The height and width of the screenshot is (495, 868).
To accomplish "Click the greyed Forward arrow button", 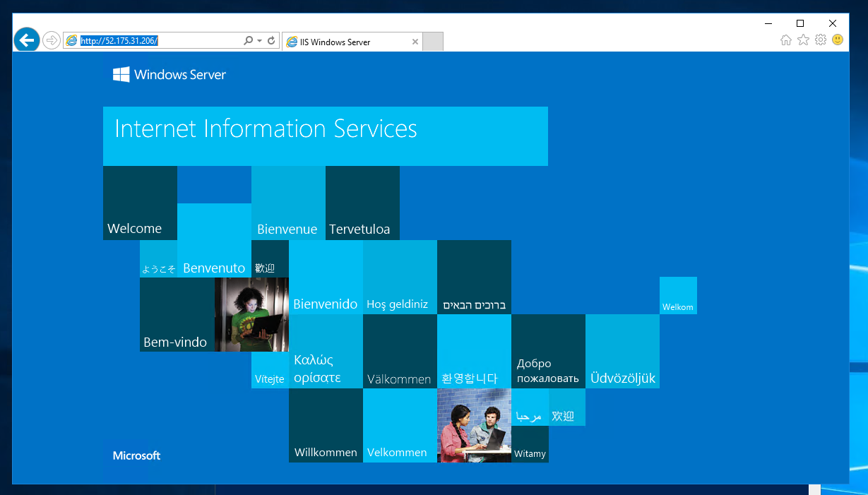I will point(51,40).
